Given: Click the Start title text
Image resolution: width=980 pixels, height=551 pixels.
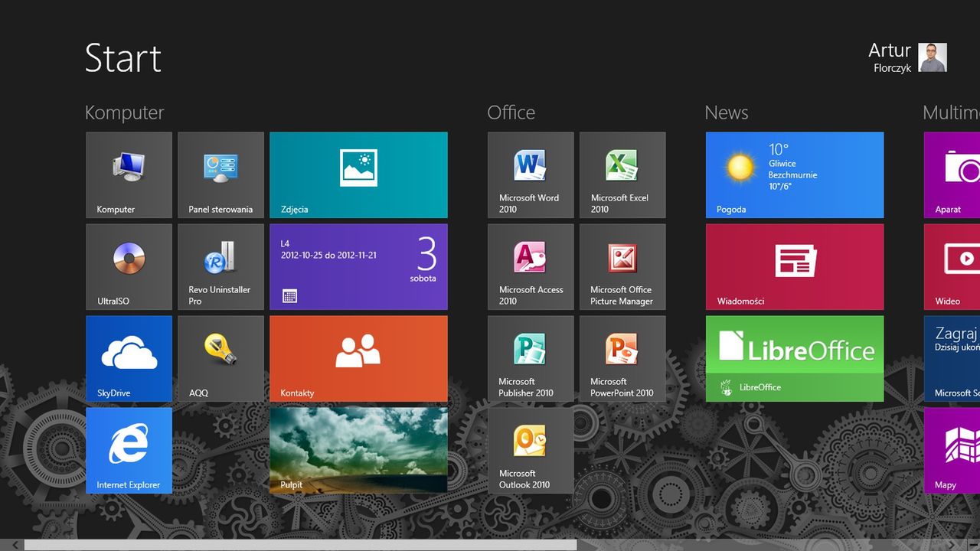Looking at the screenshot, I should click(x=123, y=58).
